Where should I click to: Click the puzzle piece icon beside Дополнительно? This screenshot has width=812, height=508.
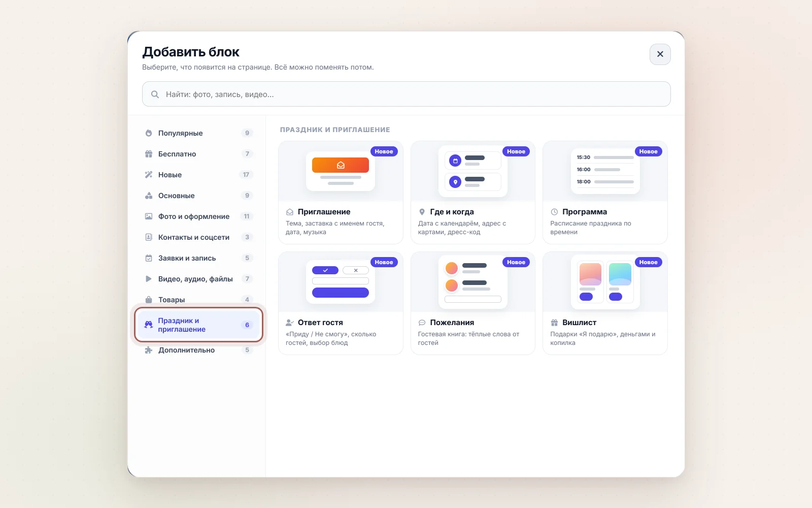(149, 350)
